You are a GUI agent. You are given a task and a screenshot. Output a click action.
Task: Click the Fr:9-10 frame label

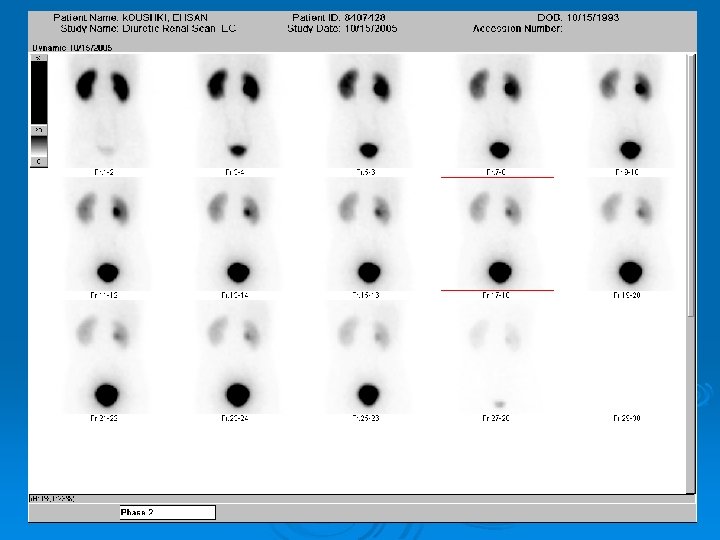click(627, 172)
